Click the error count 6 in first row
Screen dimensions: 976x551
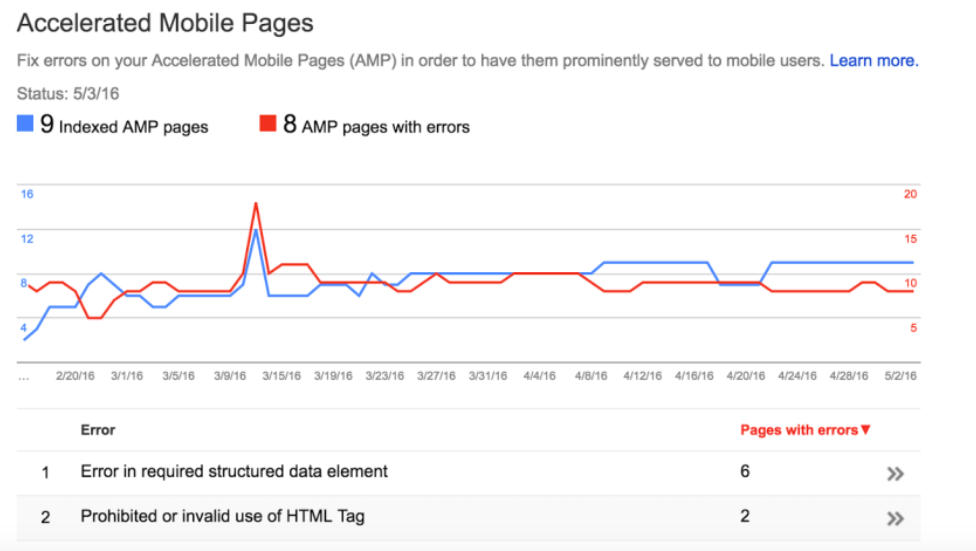[x=745, y=471]
